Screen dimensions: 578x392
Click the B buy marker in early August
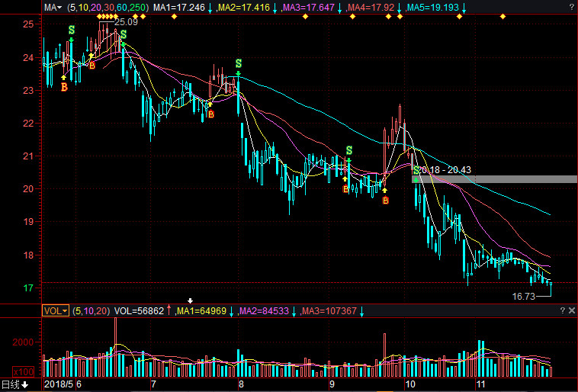tap(210, 114)
